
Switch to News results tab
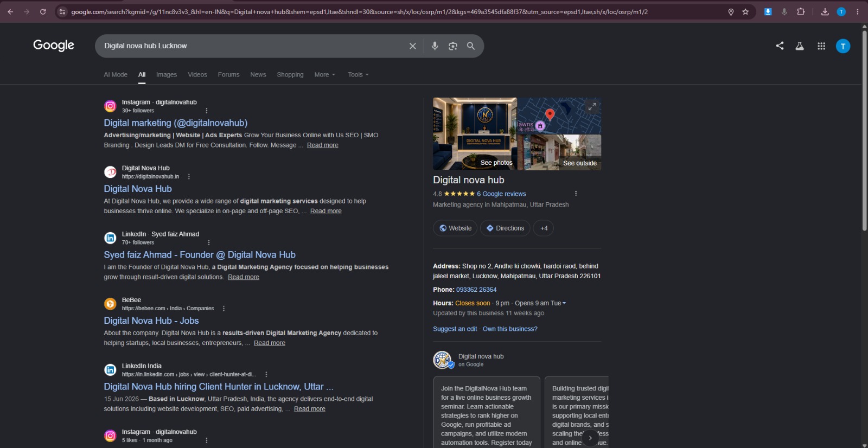tap(258, 75)
